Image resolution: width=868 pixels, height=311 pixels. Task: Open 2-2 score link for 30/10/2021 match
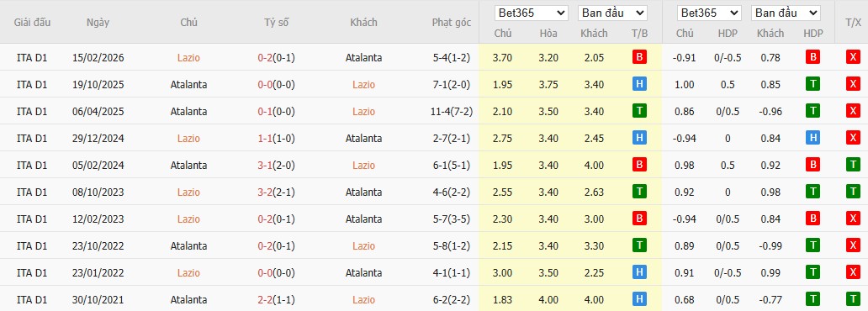pos(264,300)
